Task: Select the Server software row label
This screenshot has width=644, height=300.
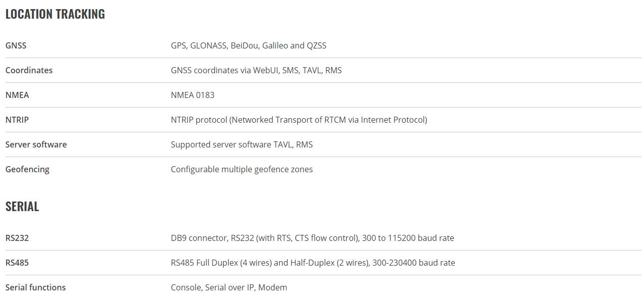Action: pos(36,144)
